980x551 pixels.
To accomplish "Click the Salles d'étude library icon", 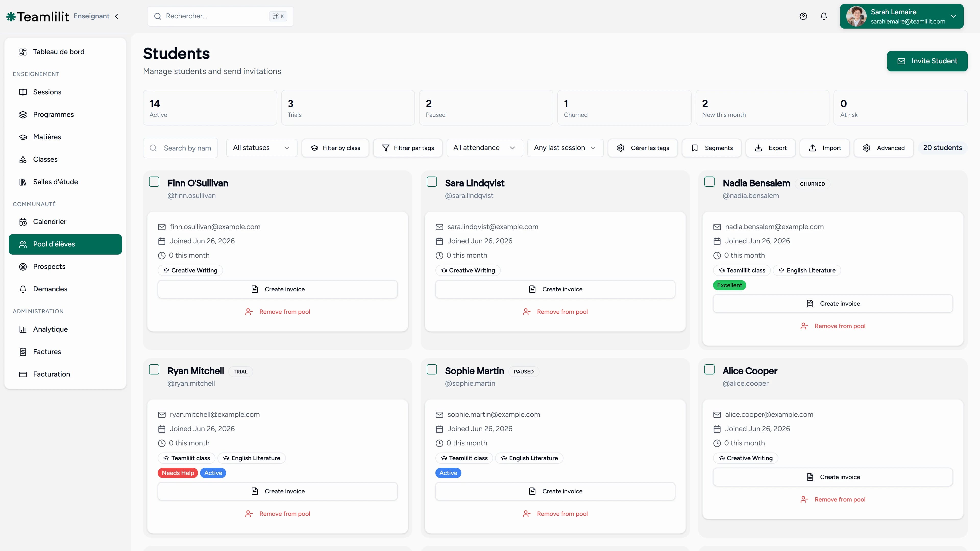I will point(23,182).
